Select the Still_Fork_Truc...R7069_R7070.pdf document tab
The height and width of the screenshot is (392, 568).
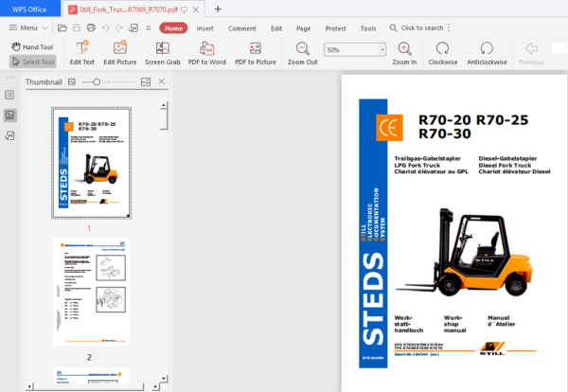click(129, 9)
